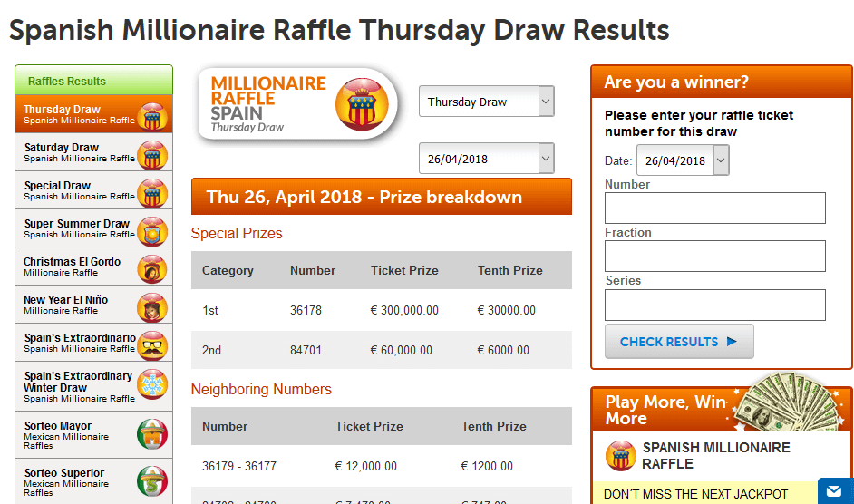Select Thursday Draw in raffles sidebar

(93, 114)
